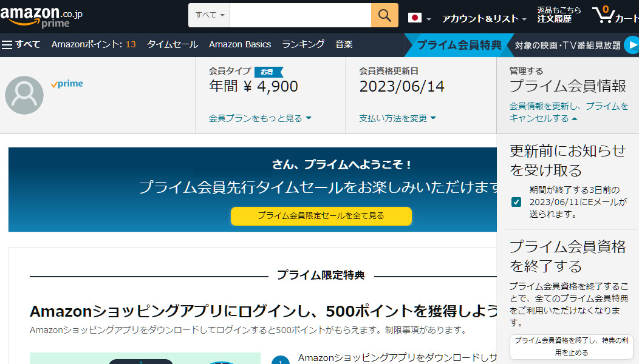The width and height of the screenshot is (639, 364).
Task: Open アカウント＆リスト menu
Action: tap(484, 18)
